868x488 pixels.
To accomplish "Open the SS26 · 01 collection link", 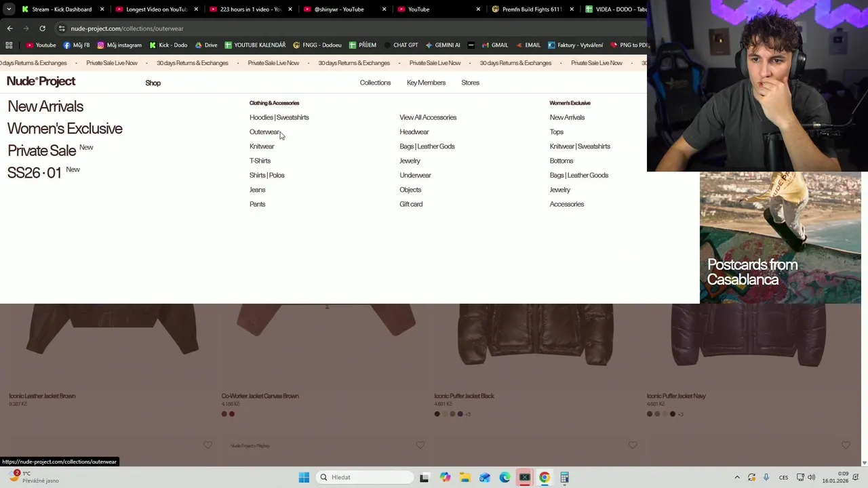I will coord(34,173).
